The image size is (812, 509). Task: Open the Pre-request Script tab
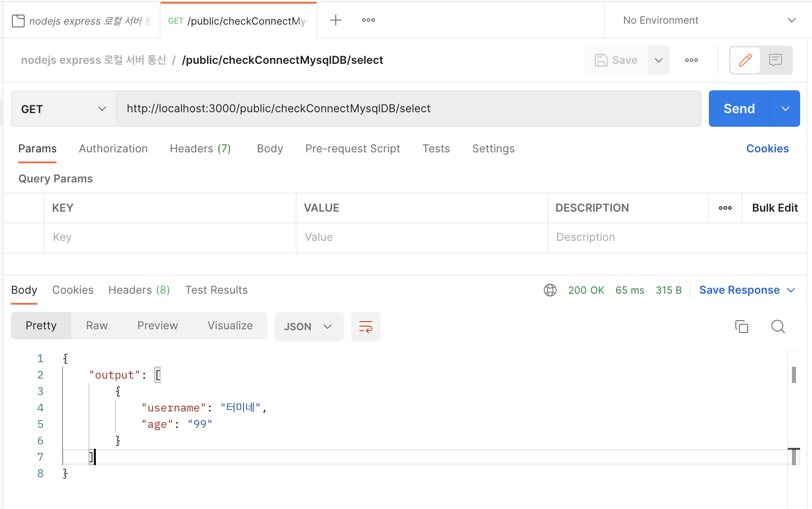pos(353,149)
